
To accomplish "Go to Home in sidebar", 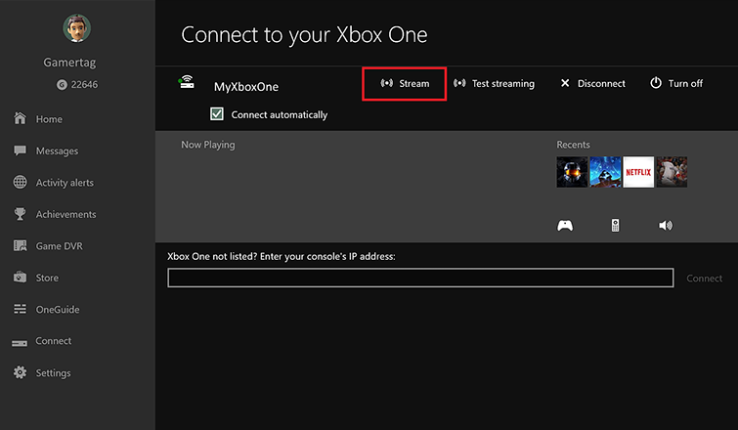I will click(x=48, y=119).
